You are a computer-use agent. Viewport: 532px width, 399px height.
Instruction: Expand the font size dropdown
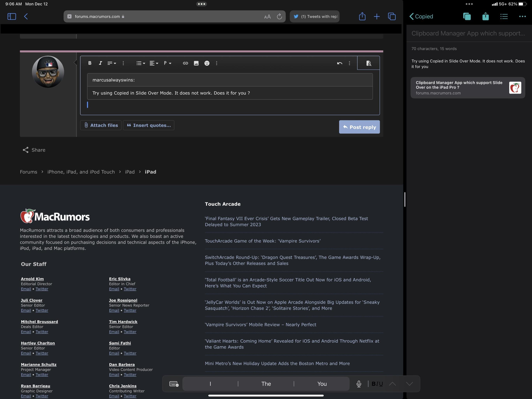(x=112, y=63)
